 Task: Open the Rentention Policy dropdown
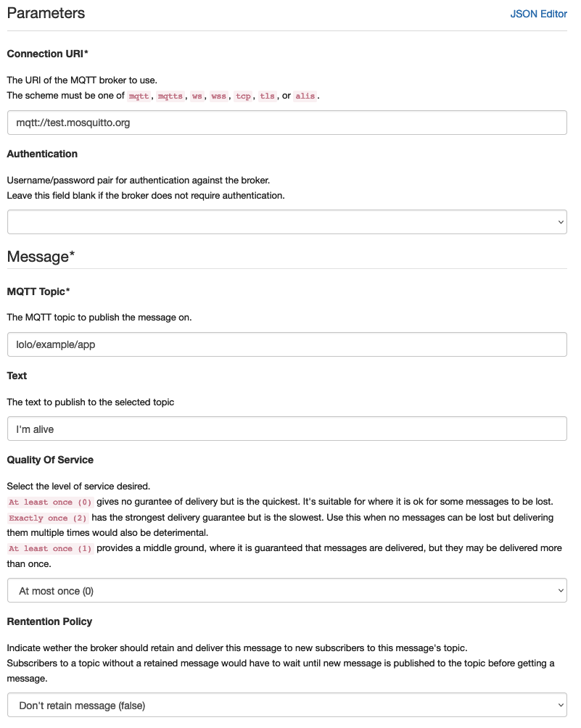[287, 704]
